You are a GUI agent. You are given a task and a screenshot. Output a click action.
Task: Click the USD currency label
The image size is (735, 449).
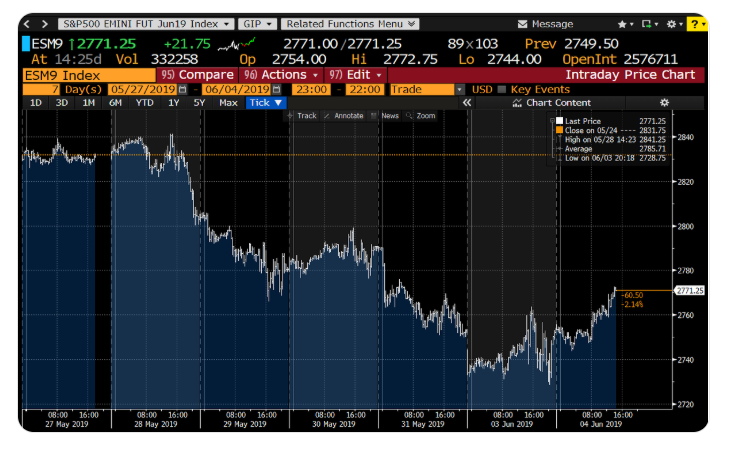482,90
